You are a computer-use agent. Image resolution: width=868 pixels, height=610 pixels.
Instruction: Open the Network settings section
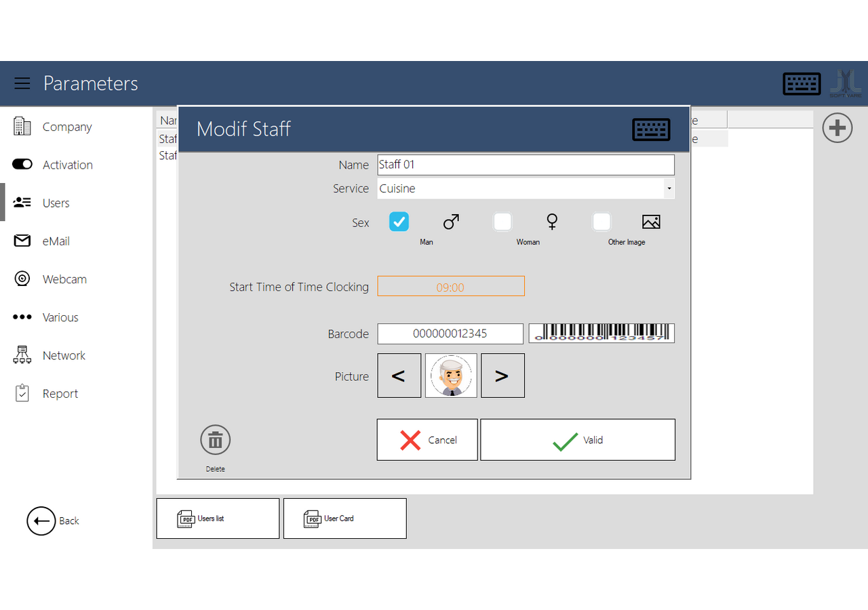pos(64,355)
